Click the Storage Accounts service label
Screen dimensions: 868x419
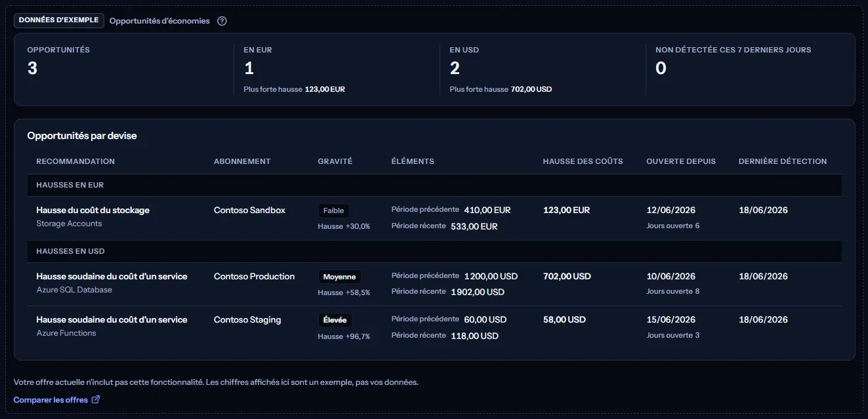pyautogui.click(x=70, y=224)
